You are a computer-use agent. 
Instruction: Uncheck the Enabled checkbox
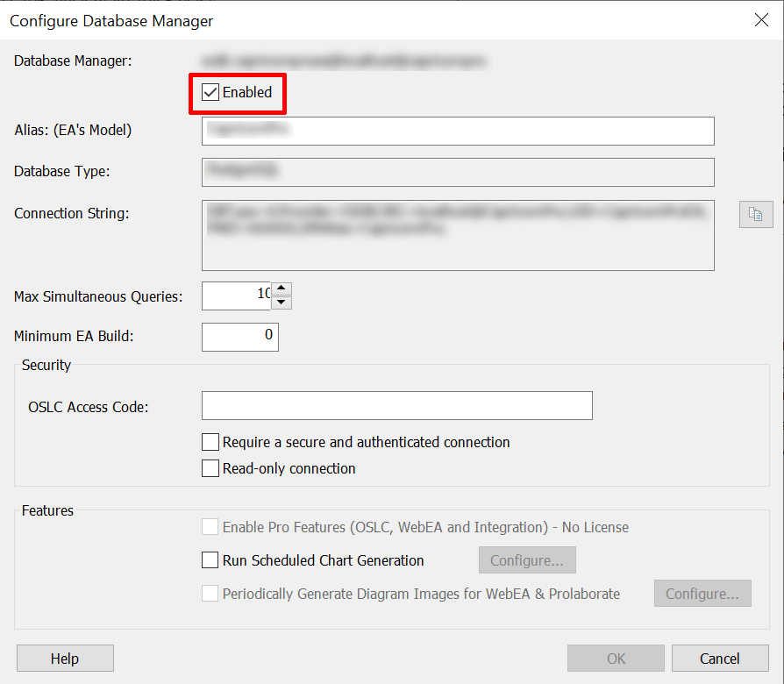pyautogui.click(x=210, y=92)
